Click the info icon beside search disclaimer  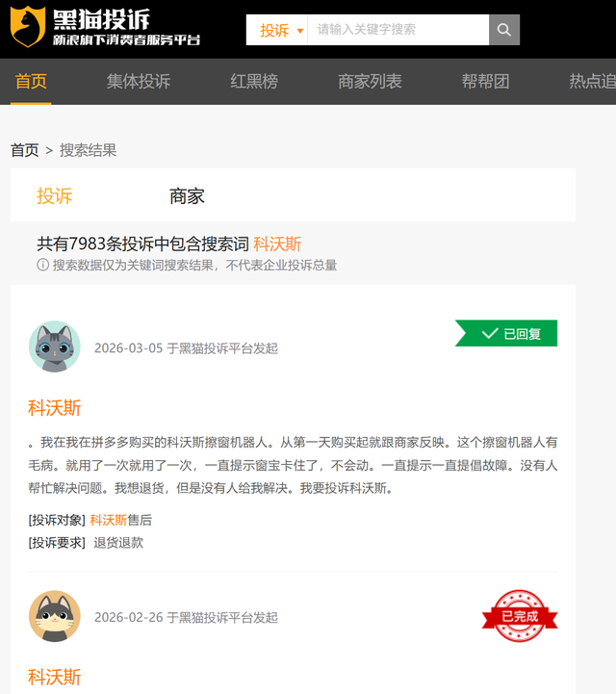pos(42,265)
